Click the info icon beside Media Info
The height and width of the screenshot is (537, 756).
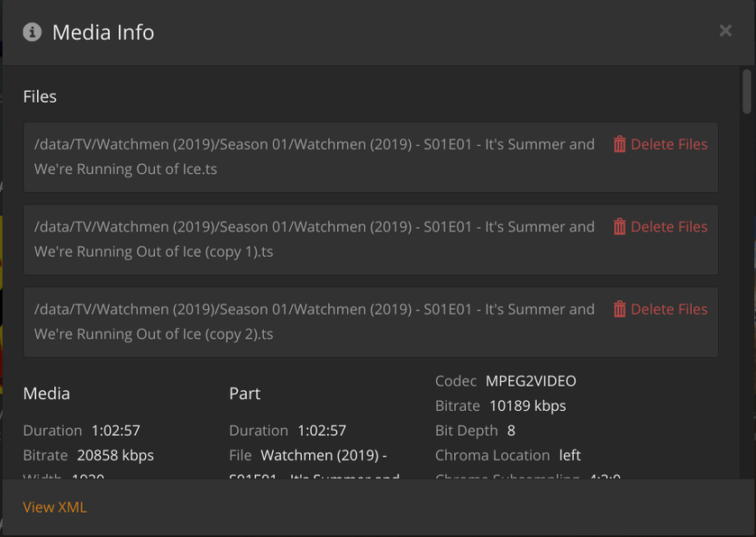pos(32,32)
